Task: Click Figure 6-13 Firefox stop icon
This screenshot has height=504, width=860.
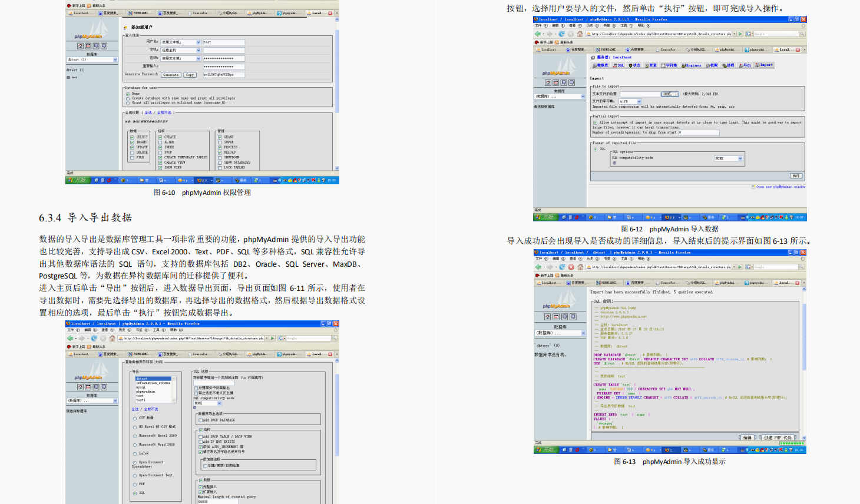Action: click(571, 267)
